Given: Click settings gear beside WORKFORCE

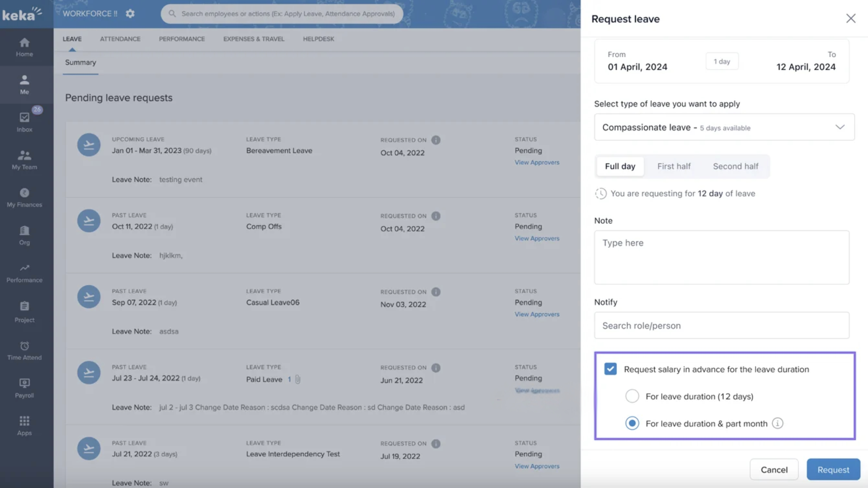Looking at the screenshot, I should click(x=130, y=13).
